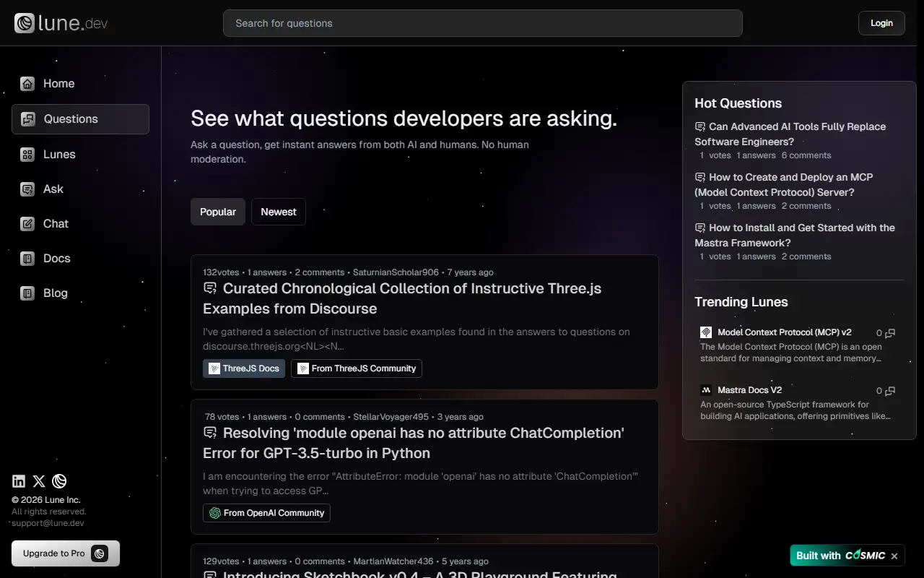The height and width of the screenshot is (578, 924).
Task: Open the X (Twitter) social icon
Action: (39, 481)
